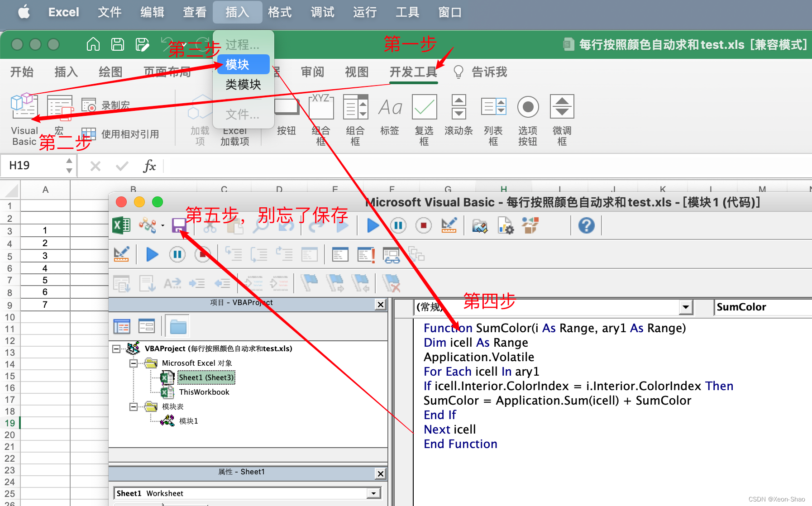This screenshot has width=812, height=506.
Task: Collapse the VBAProject tree node
Action: [116, 348]
